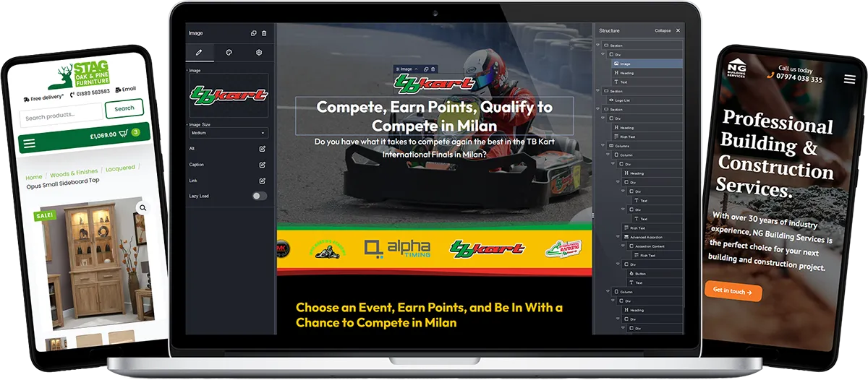Screen dimensions: 868x380
Task: Close the Structure panel
Action: click(678, 31)
